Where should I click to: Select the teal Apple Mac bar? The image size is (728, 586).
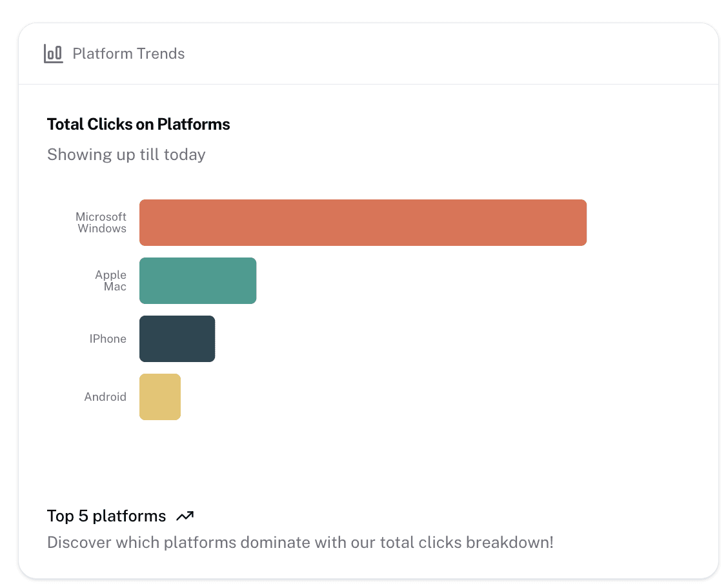(x=197, y=281)
